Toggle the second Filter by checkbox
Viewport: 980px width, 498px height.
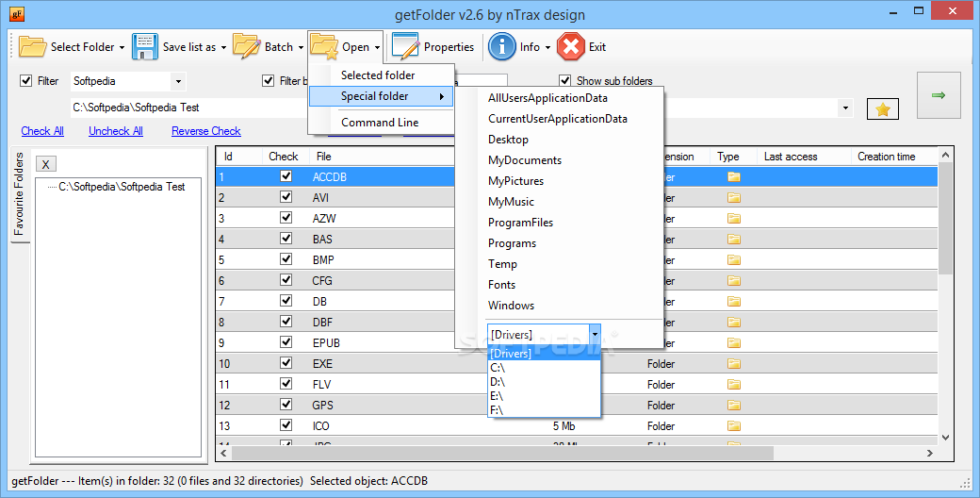[x=269, y=81]
